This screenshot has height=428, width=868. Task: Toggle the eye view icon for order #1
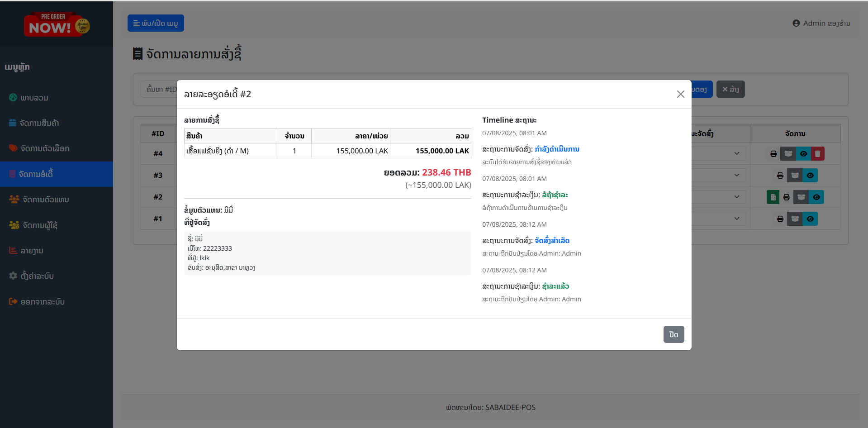coord(810,219)
